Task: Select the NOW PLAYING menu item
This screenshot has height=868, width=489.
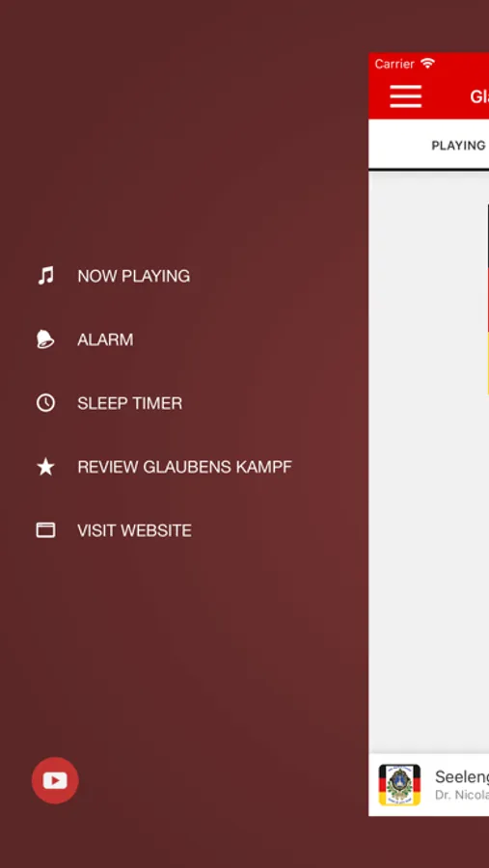Action: point(133,276)
